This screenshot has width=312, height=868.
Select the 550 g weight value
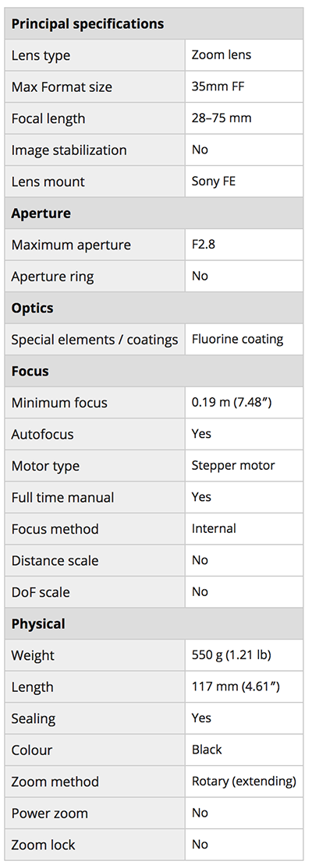click(x=231, y=655)
